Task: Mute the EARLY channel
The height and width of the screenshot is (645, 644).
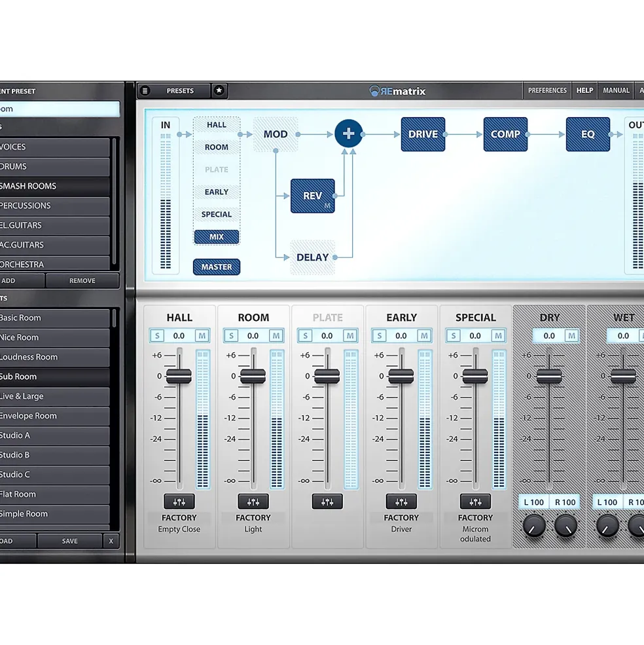Action: (x=424, y=336)
